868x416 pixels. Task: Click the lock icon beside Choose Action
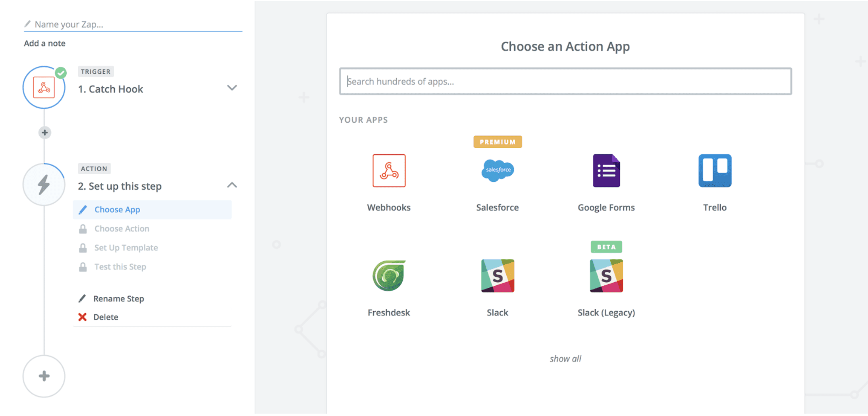click(x=83, y=229)
